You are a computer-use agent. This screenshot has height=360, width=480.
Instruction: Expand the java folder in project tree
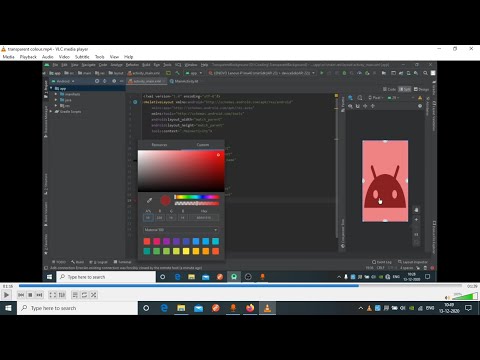click(x=56, y=100)
